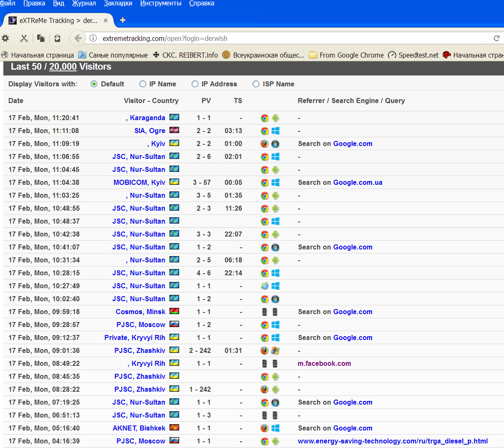Screen dimensions: 504x448
Task: Click the Referrer / Search Engine / Query header
Action: (351, 101)
